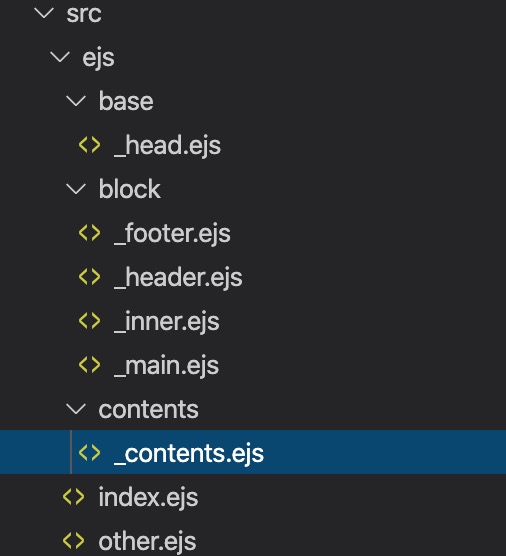The width and height of the screenshot is (506, 556).
Task: Click the code icon beside _head.ejs
Action: (89, 145)
